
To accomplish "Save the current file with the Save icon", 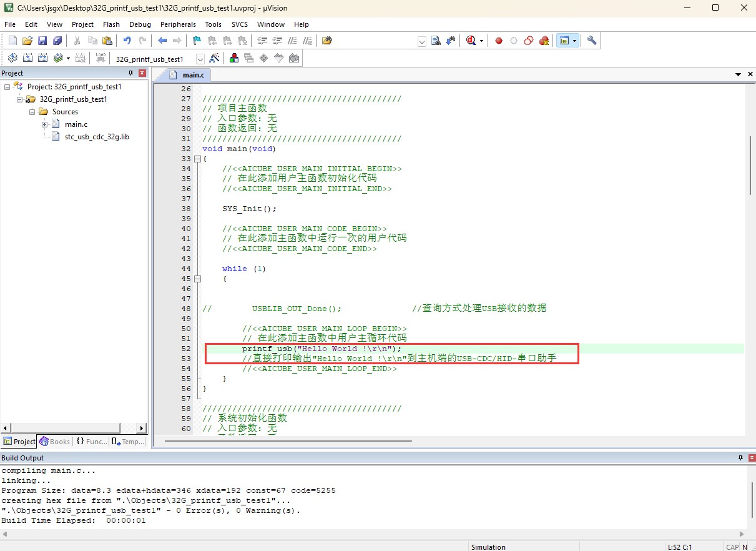I will click(x=42, y=41).
